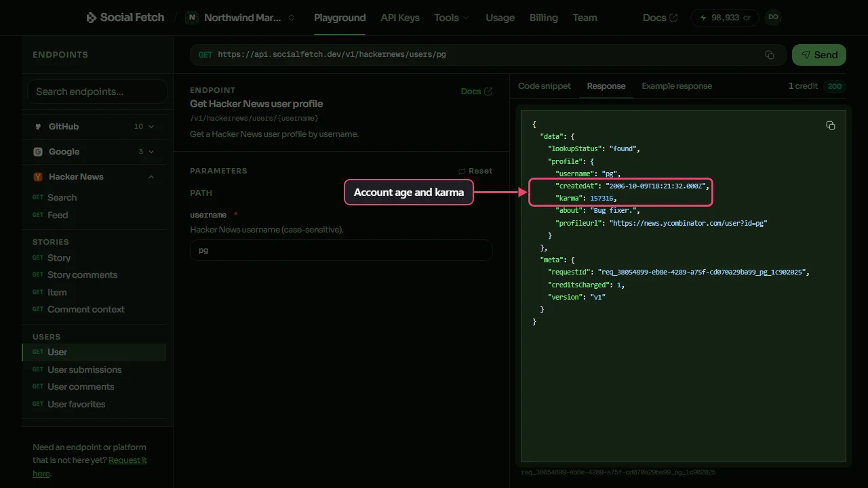Viewport: 868px width, 488px height.
Task: Show the Example response tab
Action: [x=677, y=86]
